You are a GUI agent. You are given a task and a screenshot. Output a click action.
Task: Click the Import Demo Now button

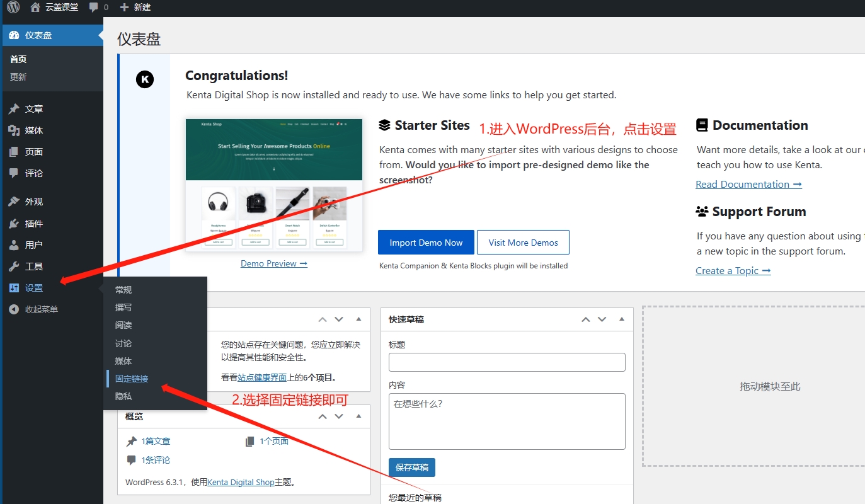426,243
